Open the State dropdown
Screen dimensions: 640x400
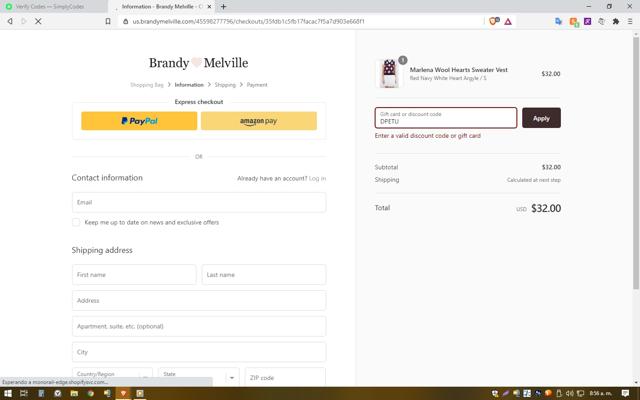tap(199, 377)
